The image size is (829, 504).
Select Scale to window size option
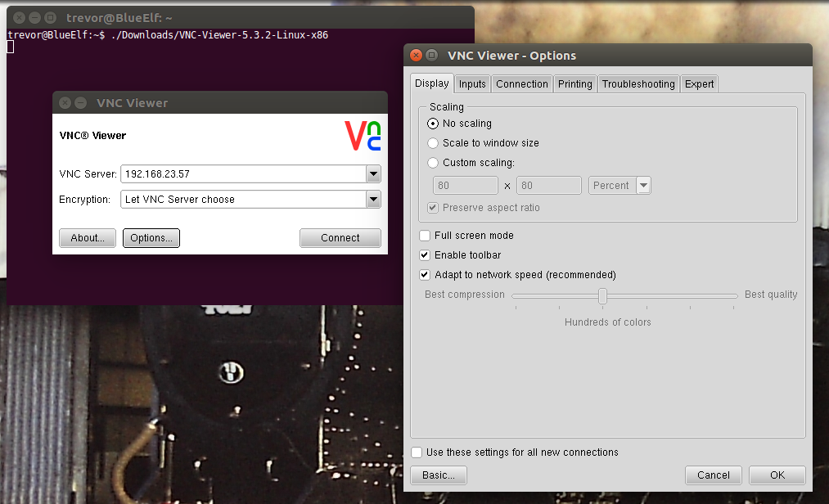point(433,143)
